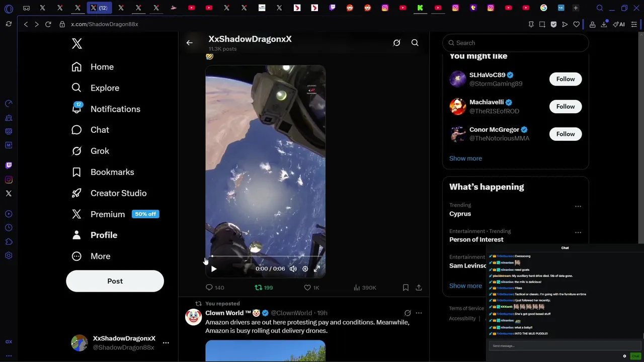Open the Terms of Service link
The image size is (644, 362).
click(466, 308)
